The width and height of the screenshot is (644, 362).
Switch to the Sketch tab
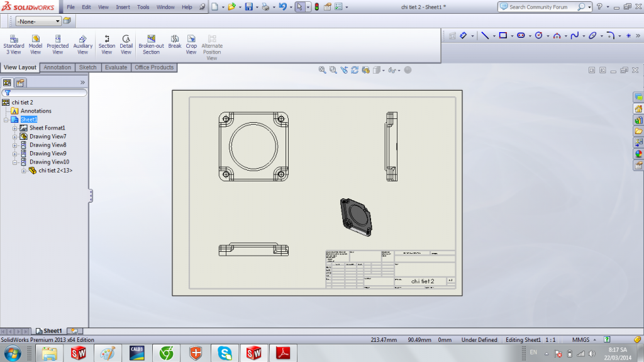pyautogui.click(x=88, y=67)
